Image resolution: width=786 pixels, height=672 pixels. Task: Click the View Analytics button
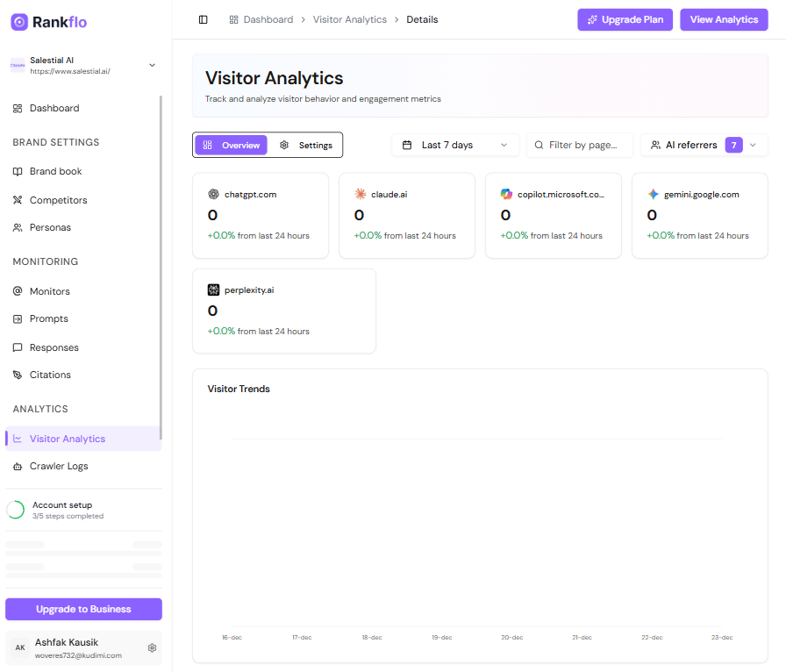click(x=724, y=19)
